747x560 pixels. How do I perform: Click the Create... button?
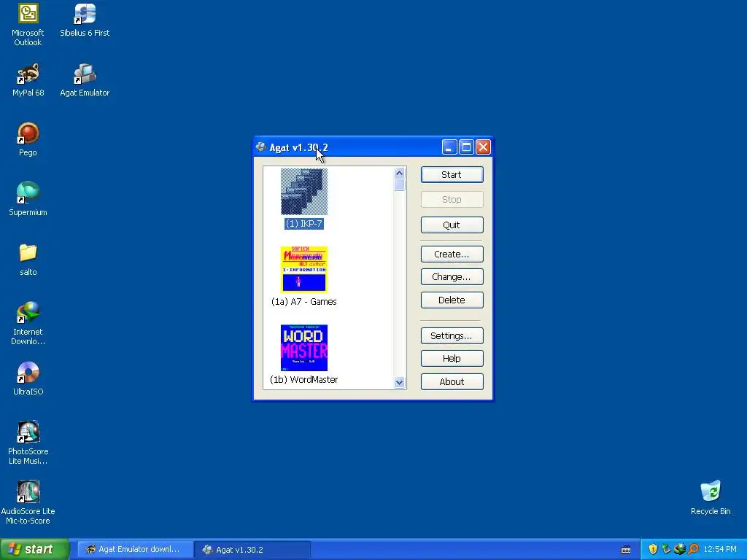point(452,254)
